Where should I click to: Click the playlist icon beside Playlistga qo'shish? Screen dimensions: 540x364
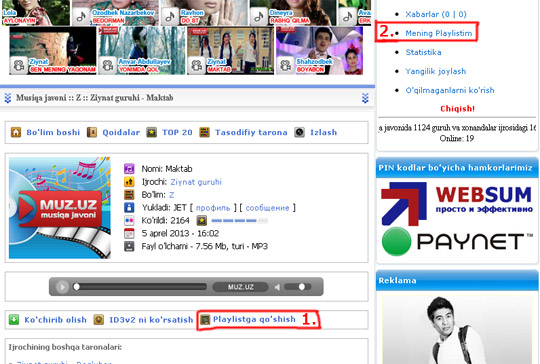pos(205,320)
